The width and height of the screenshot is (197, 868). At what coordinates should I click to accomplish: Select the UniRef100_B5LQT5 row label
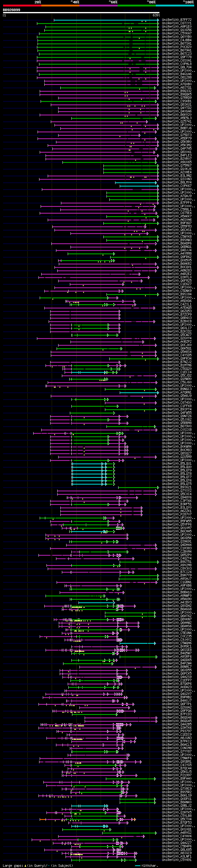pyautogui.click(x=176, y=484)
